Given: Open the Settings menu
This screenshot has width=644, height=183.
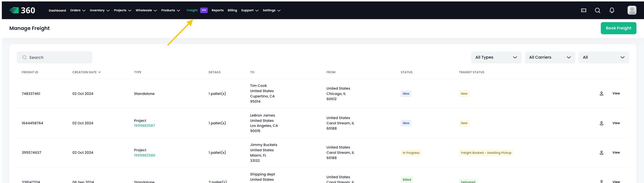Looking at the screenshot, I should click(271, 10).
